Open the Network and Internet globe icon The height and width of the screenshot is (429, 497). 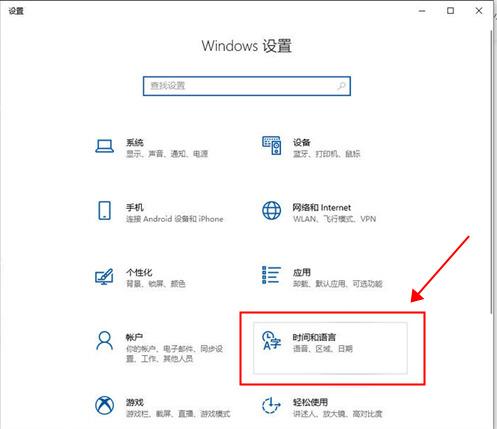click(x=271, y=210)
